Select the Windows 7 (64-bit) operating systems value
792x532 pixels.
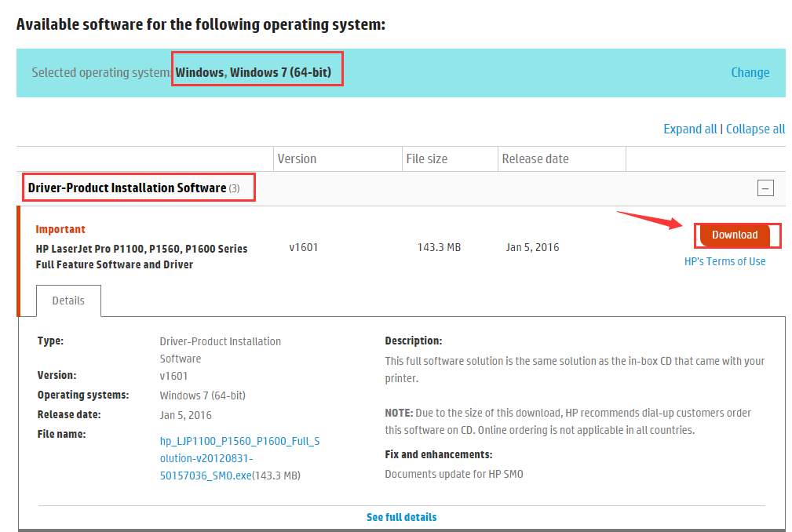click(x=203, y=395)
